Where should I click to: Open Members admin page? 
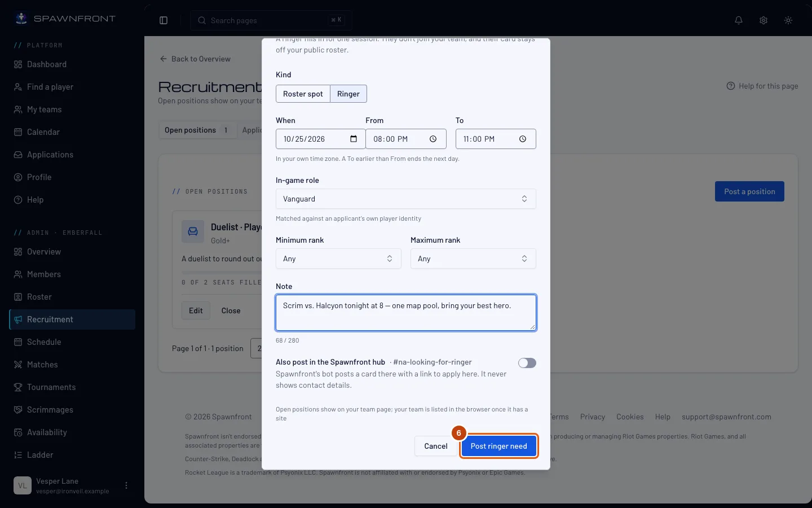click(x=72, y=274)
